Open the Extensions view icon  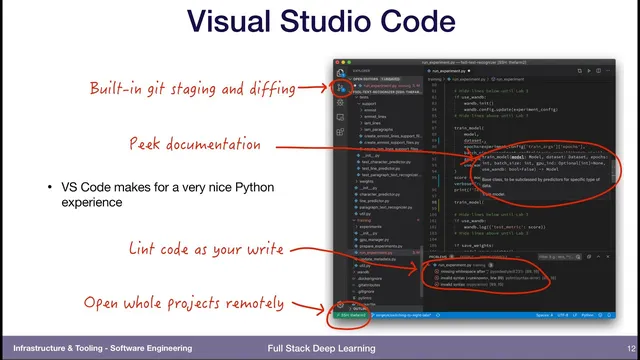340,132
